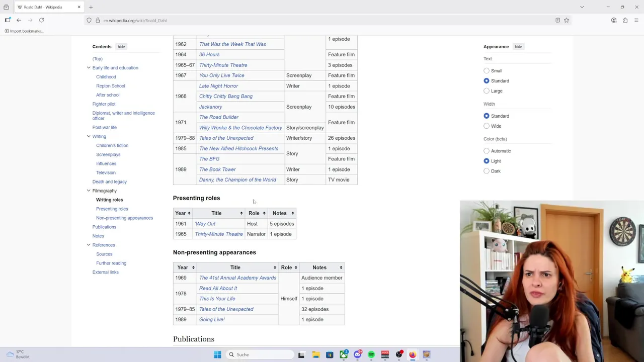
Task: Close the Roald Dahl Wikipedia tab
Action: [x=79, y=7]
